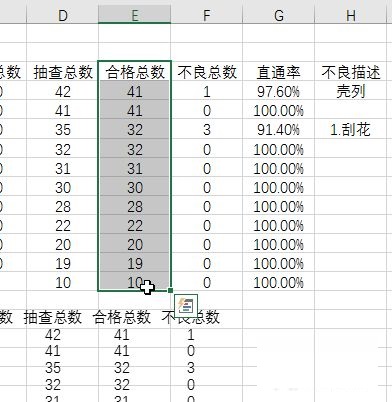Click the 35 in the second table
This screenshot has height=402, width=392.
point(53,368)
